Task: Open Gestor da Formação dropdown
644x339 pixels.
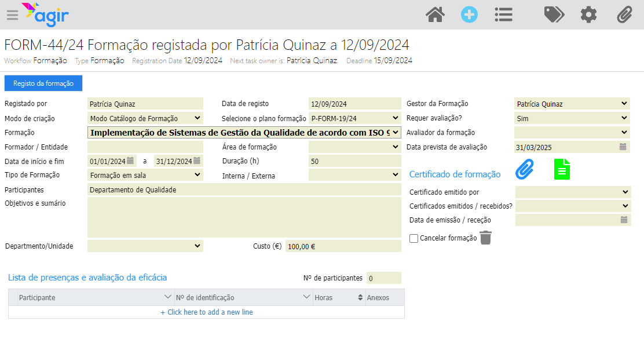Action: pyautogui.click(x=572, y=104)
